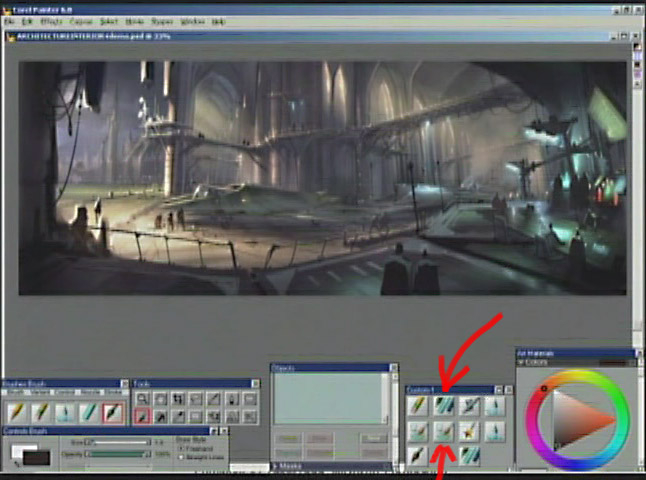Select the Lasso tool in Tools palette
This screenshot has width=646, height=480.
196,398
